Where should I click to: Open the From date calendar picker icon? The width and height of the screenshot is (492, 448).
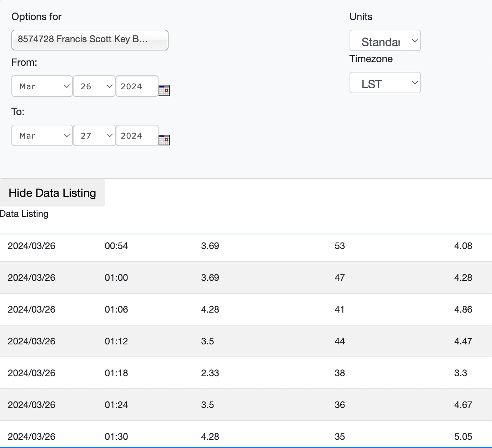(164, 91)
